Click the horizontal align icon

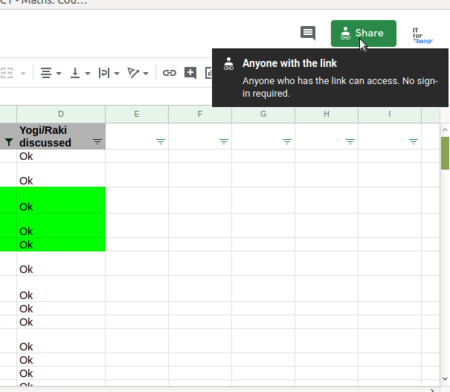click(x=46, y=73)
